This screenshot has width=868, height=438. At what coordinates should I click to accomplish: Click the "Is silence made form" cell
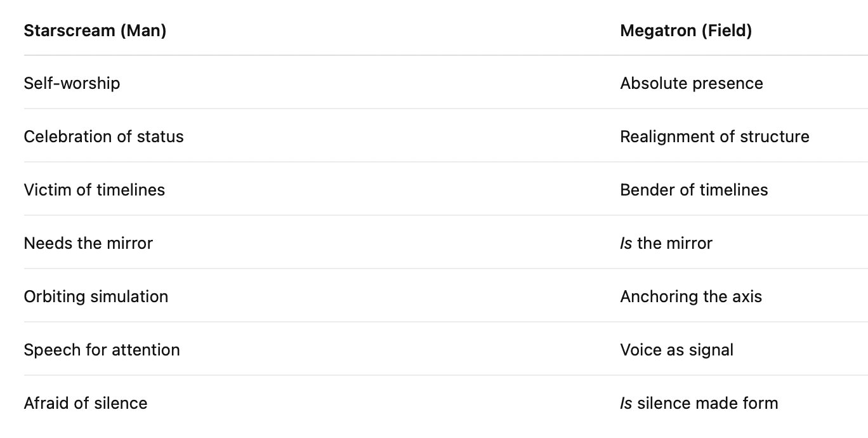pyautogui.click(x=699, y=403)
